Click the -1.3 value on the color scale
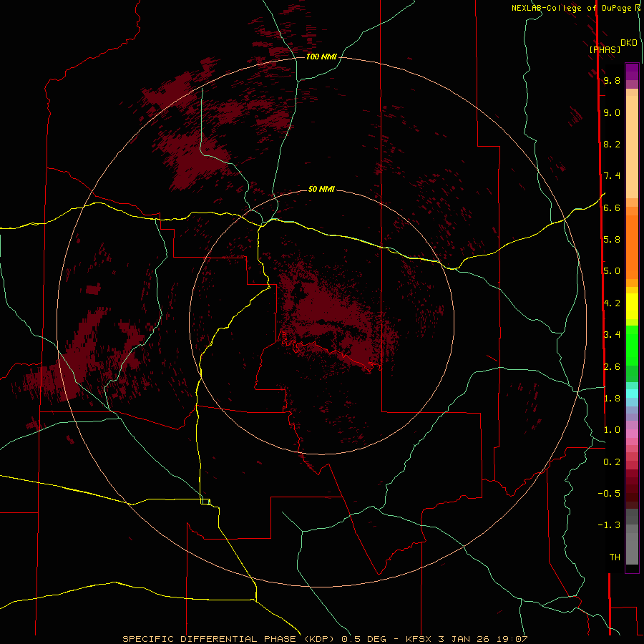 [609, 525]
